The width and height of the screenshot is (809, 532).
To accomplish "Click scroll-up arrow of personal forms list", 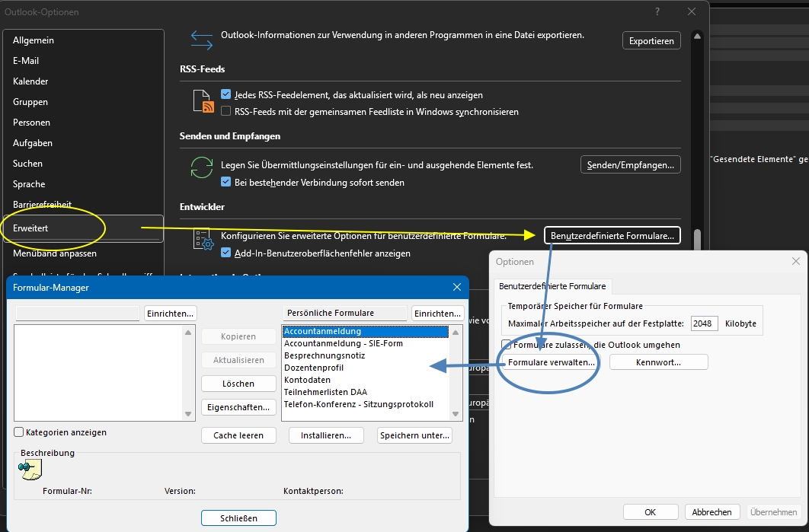I will 455,333.
